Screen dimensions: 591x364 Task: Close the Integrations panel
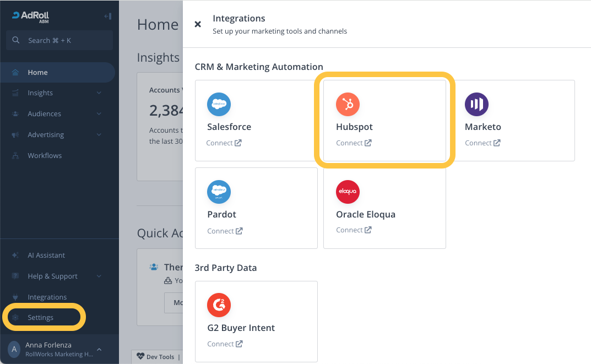198,24
